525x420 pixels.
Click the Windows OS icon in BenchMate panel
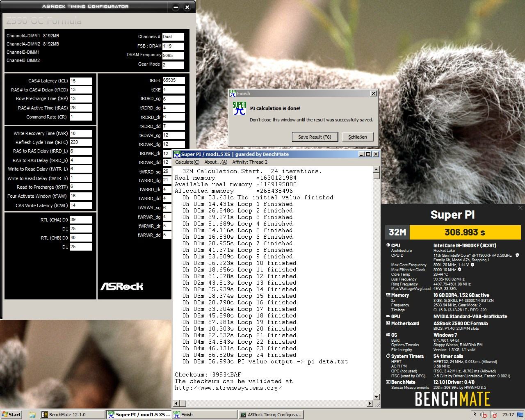pos(388,335)
